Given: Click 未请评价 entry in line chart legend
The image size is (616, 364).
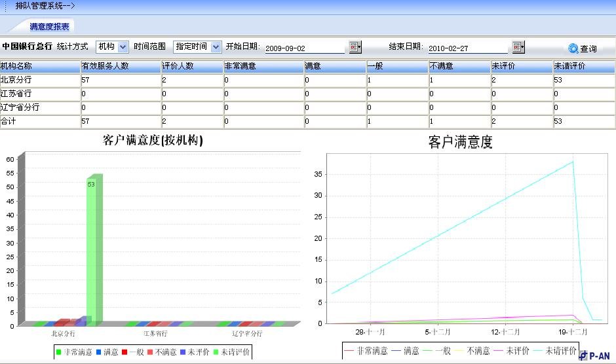Looking at the screenshot, I should pyautogui.click(x=554, y=351).
